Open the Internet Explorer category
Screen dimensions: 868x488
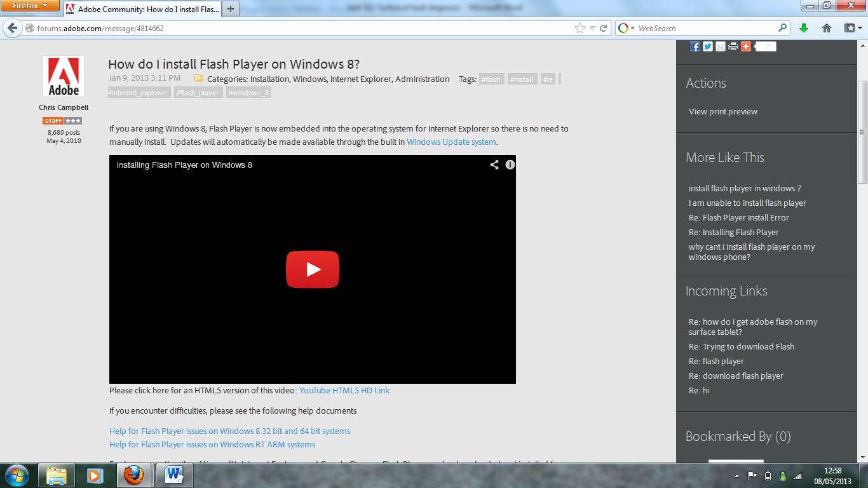point(360,79)
